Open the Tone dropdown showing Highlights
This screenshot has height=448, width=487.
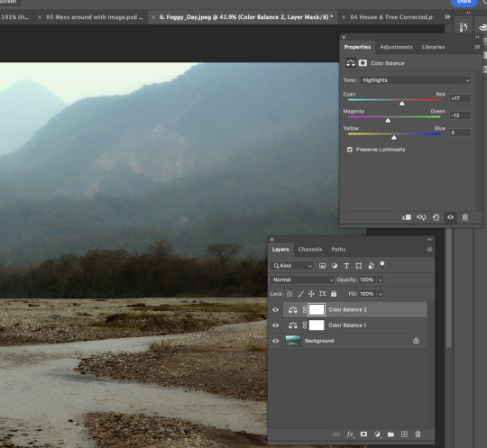point(415,80)
